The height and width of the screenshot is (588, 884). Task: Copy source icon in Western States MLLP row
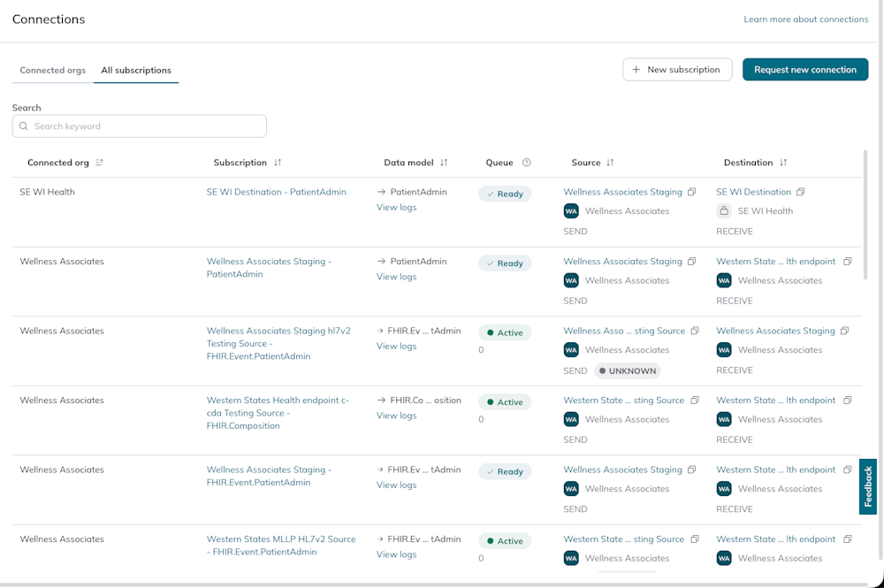tap(695, 538)
